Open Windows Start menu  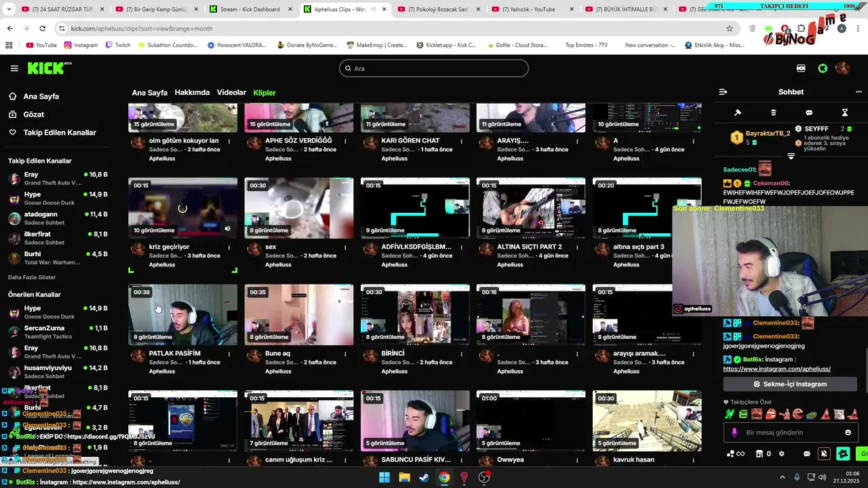[x=384, y=477]
